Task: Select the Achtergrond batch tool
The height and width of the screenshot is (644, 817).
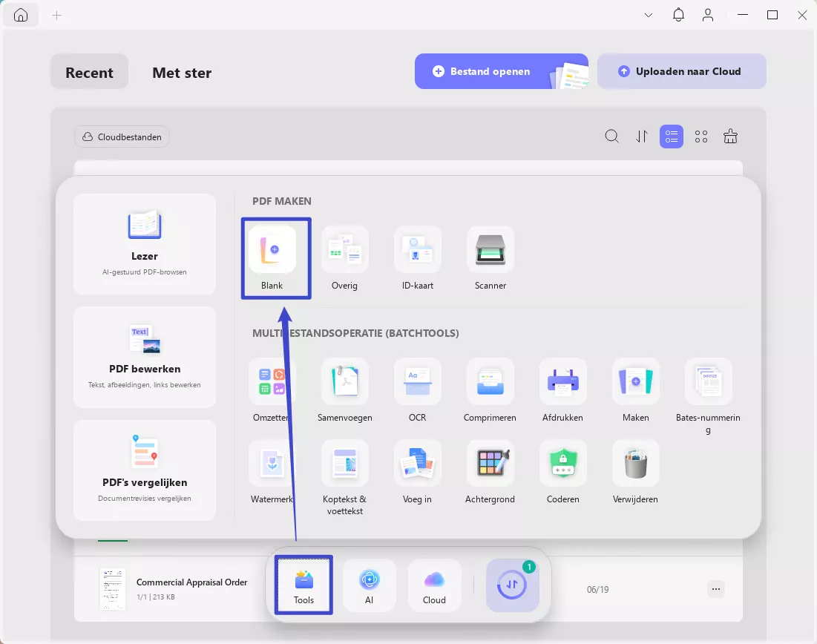Action: coord(490,472)
